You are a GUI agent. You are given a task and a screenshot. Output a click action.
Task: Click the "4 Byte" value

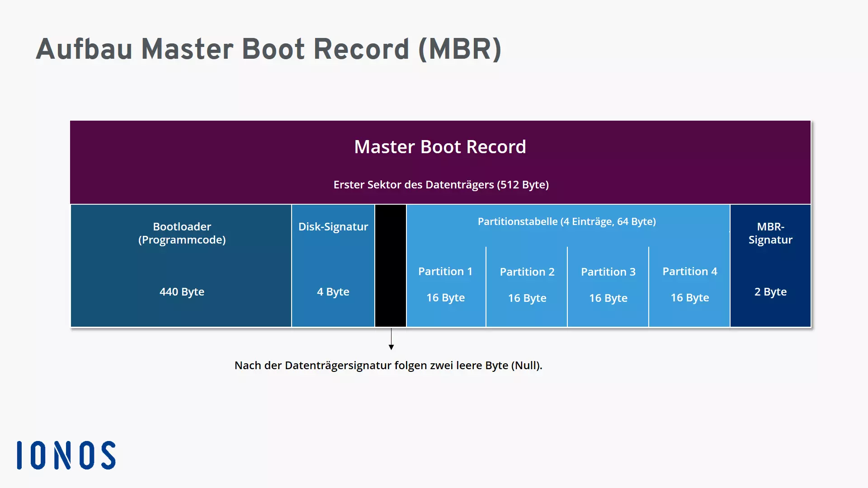click(x=333, y=291)
